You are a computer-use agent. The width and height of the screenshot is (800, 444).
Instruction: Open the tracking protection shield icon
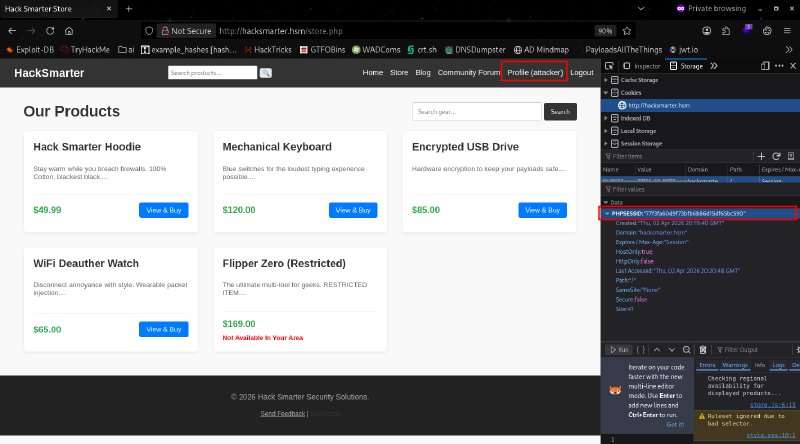(149, 31)
